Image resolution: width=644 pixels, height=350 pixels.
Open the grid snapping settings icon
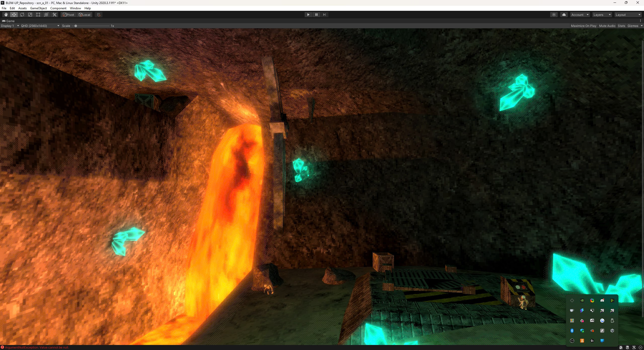pos(98,15)
